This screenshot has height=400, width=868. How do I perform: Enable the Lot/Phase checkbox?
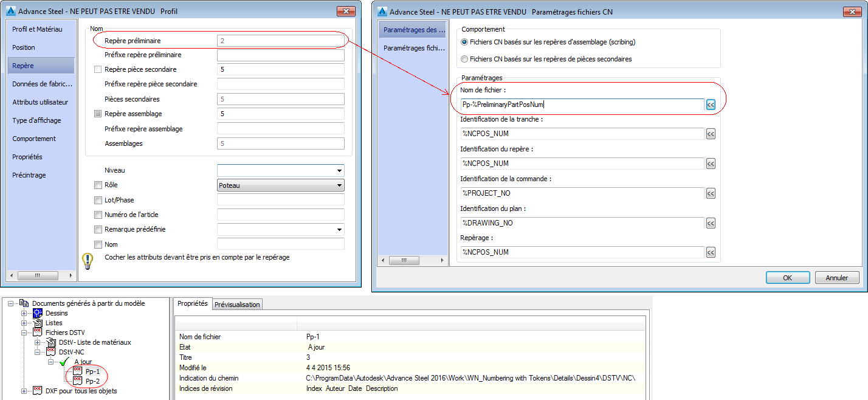pyautogui.click(x=98, y=200)
